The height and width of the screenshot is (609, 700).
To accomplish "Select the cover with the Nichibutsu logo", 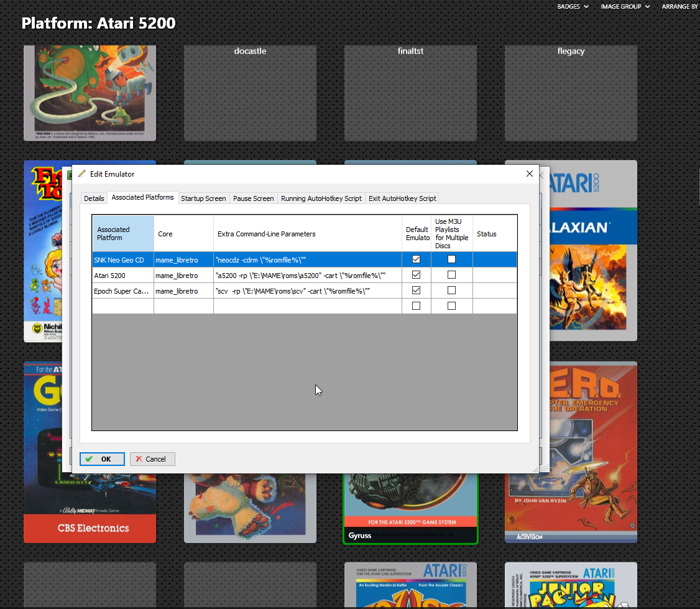I will [x=43, y=251].
